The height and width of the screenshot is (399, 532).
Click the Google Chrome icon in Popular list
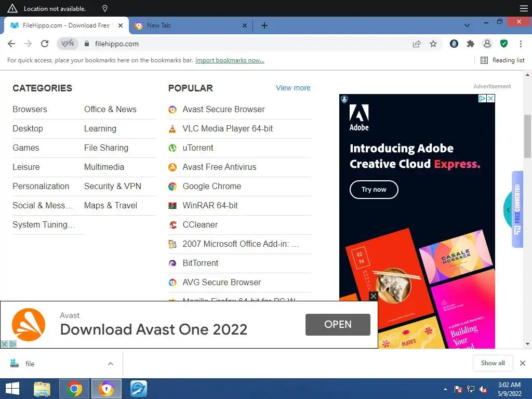point(172,187)
